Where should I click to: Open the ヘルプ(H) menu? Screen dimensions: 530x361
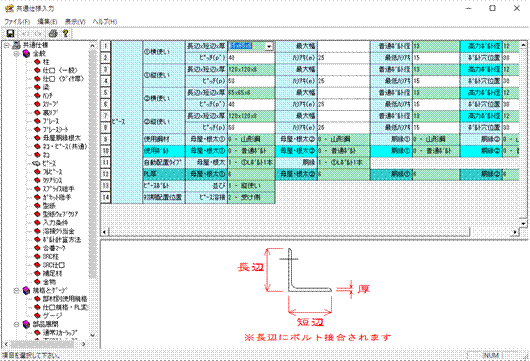tap(105, 21)
